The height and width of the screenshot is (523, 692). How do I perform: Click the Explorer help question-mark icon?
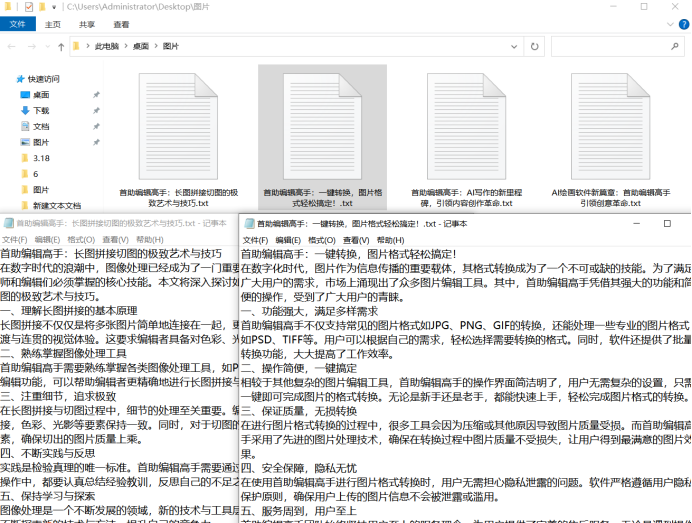pos(684,25)
